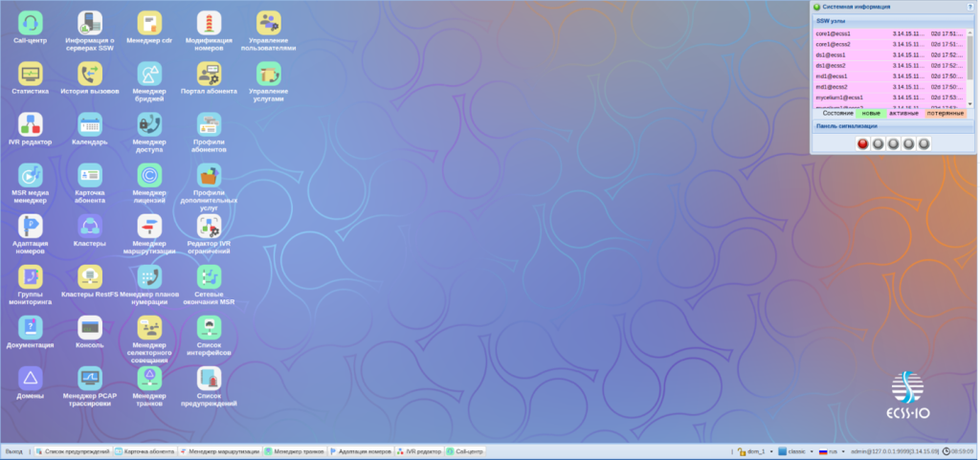Screen dimensions: 980x460
Task: Click the second gray alarm indicator
Action: (x=893, y=143)
